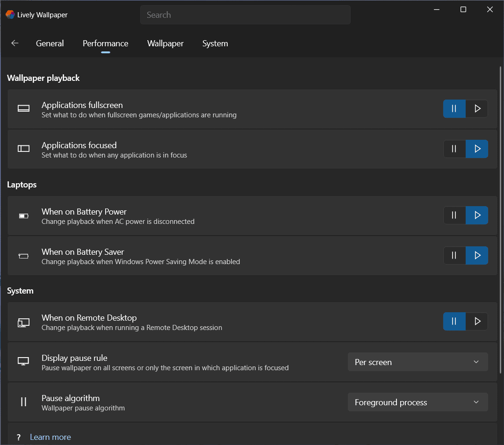Open the Learn more link
Image resolution: width=504 pixels, height=445 pixels.
click(50, 437)
